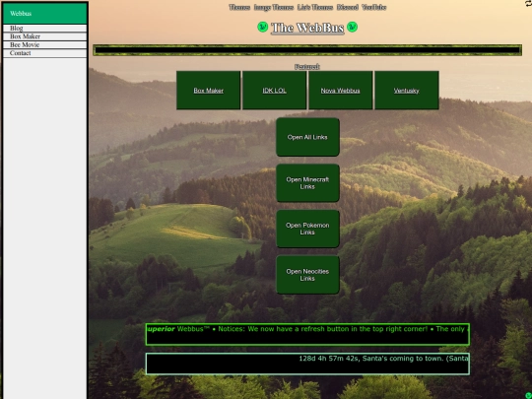532x399 pixels.
Task: Click the Open All Links button
Action: coord(307,137)
